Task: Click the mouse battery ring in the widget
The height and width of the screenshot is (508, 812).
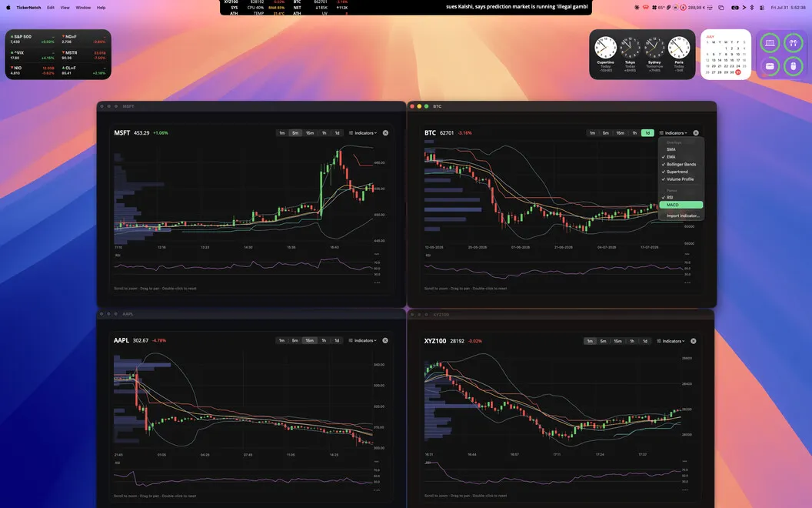Action: tap(793, 66)
